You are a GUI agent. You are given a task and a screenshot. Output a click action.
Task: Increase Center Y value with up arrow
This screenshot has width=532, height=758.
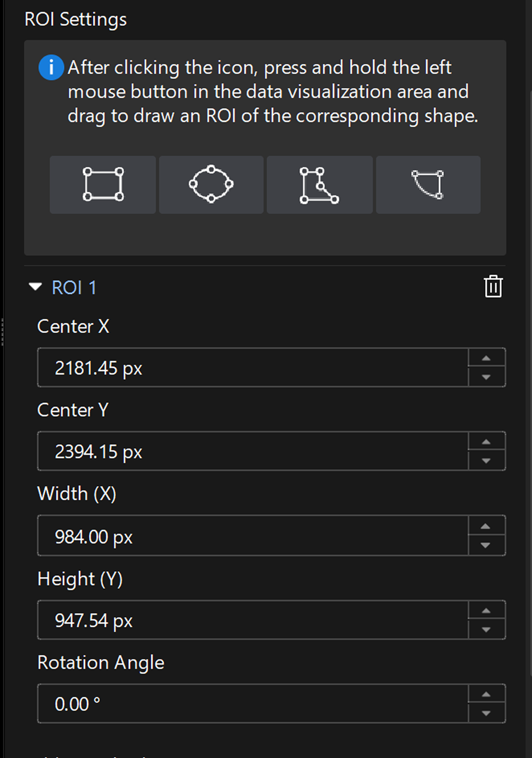click(x=486, y=442)
